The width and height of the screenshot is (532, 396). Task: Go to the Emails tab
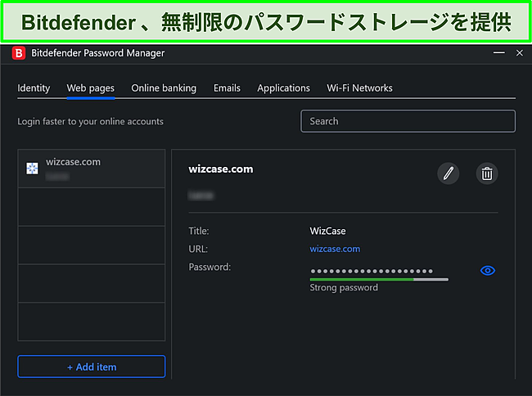(x=227, y=88)
